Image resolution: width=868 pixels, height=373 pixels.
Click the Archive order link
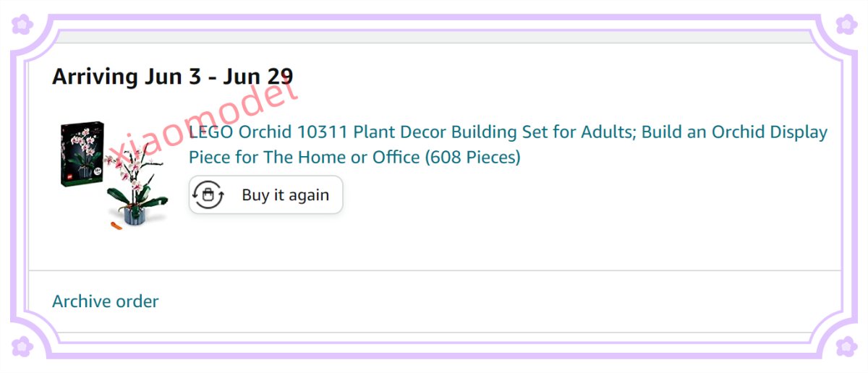click(x=106, y=301)
